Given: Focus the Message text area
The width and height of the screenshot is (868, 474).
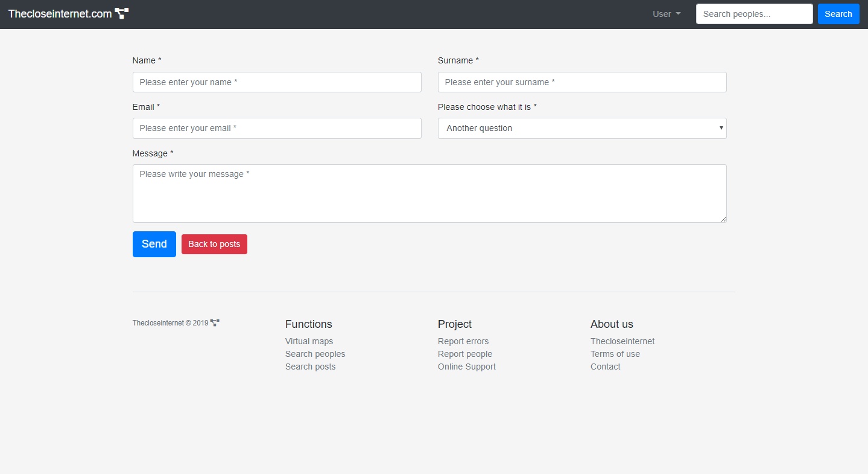Looking at the screenshot, I should click(x=429, y=193).
